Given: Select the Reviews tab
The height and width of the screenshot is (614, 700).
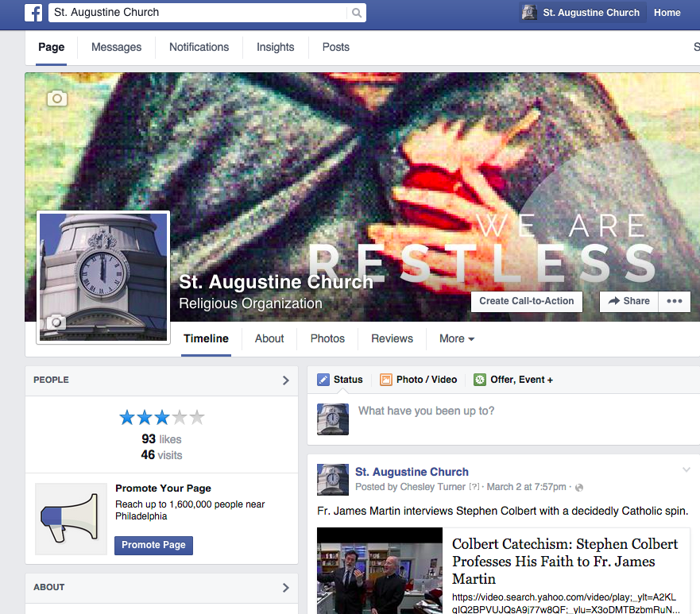Looking at the screenshot, I should coord(392,338).
